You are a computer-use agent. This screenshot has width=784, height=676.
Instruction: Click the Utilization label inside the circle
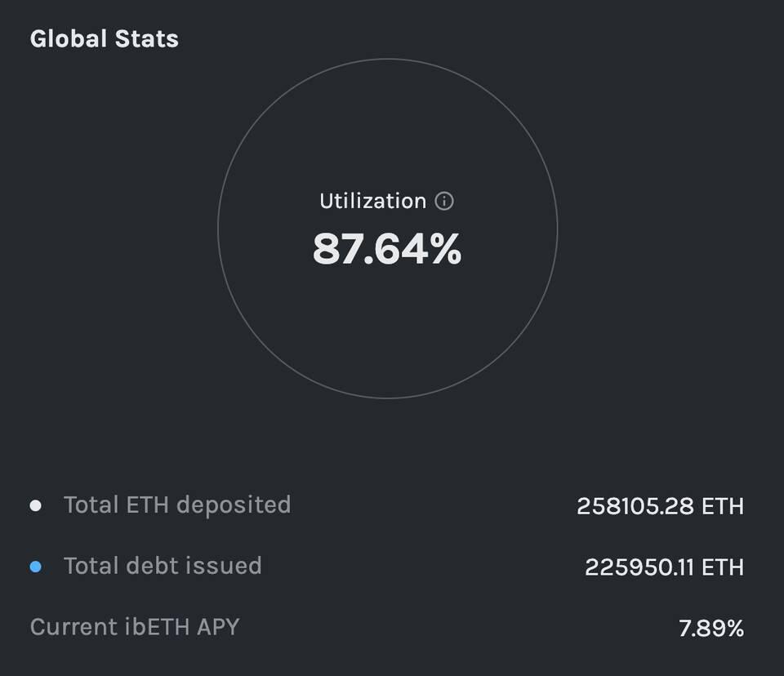click(372, 201)
